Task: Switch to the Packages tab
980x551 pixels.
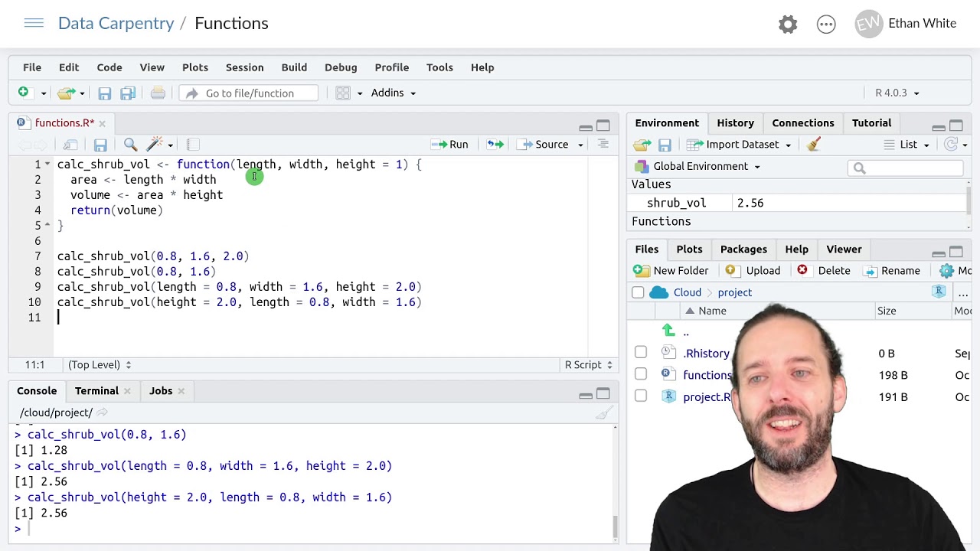Action: (743, 249)
